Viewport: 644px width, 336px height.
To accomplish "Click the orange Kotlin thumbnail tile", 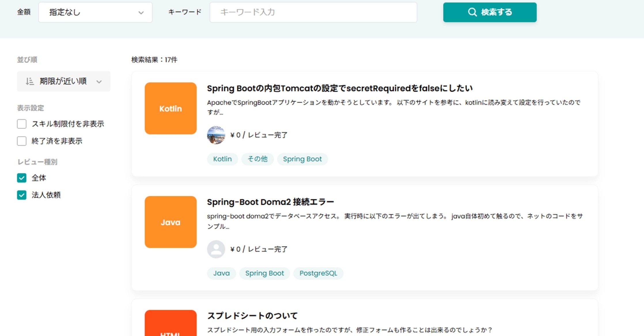I will coord(171,108).
